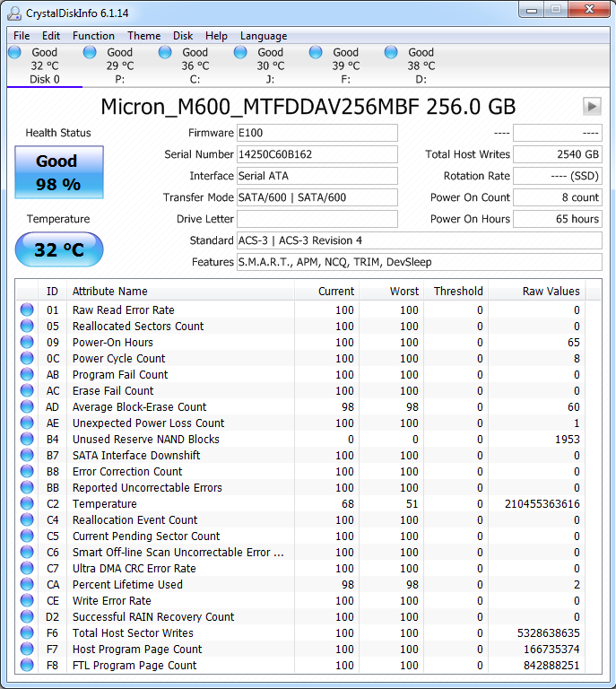616x689 pixels.
Task: Open the Disk menu
Action: coord(183,36)
